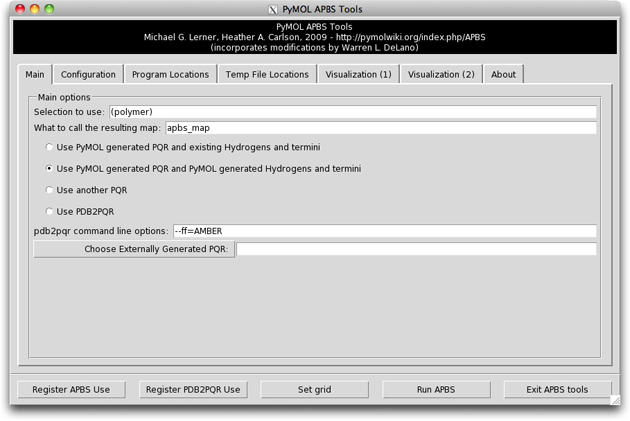The height and width of the screenshot is (421, 630).
Task: Minimize window with the yellow button
Action: tap(35, 9)
